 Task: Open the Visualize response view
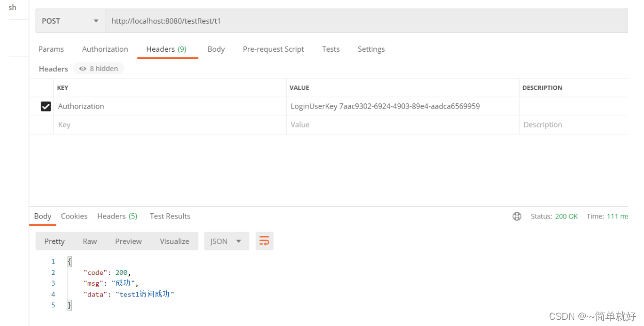[x=174, y=241]
